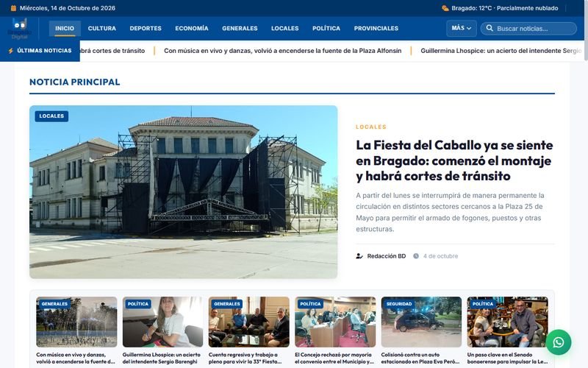The height and width of the screenshot is (368, 588).
Task: Open ticker item Guillermina Lhospice
Action: pos(501,51)
